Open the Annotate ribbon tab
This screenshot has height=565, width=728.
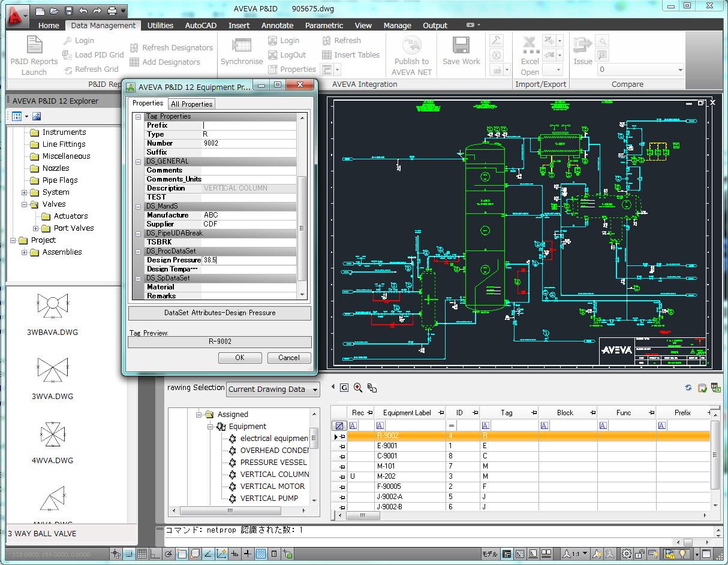277,25
